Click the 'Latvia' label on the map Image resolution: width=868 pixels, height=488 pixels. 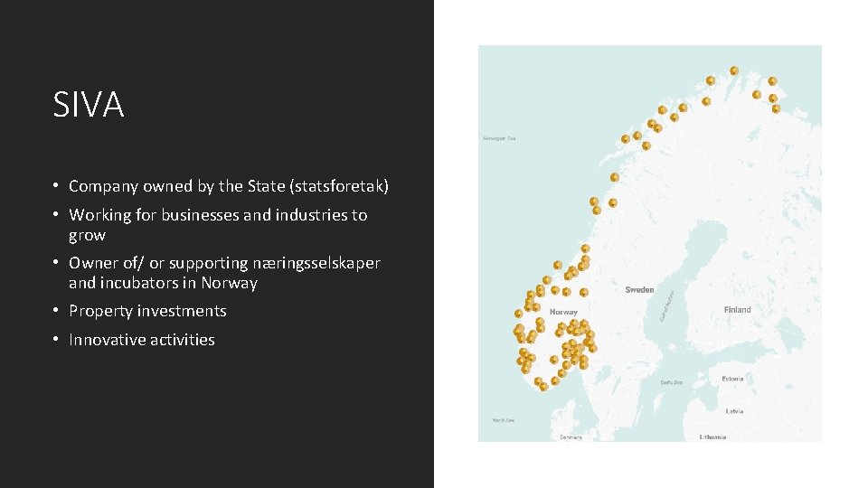[734, 412]
